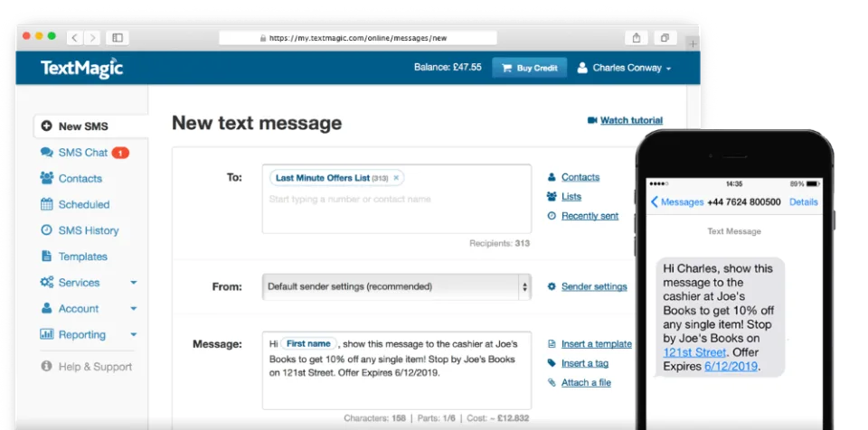Open Help & Support
Image resolution: width=868 pixels, height=430 pixels.
pos(95,367)
